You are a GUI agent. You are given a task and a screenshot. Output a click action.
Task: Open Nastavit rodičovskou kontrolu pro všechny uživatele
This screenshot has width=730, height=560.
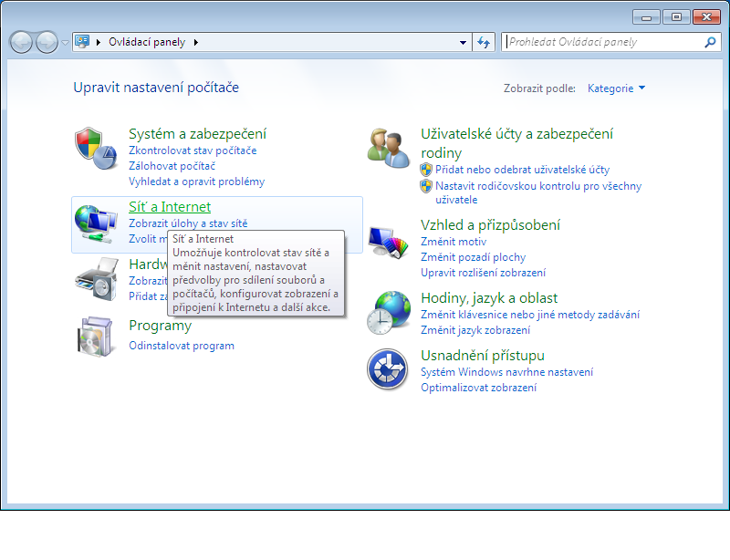538,192
